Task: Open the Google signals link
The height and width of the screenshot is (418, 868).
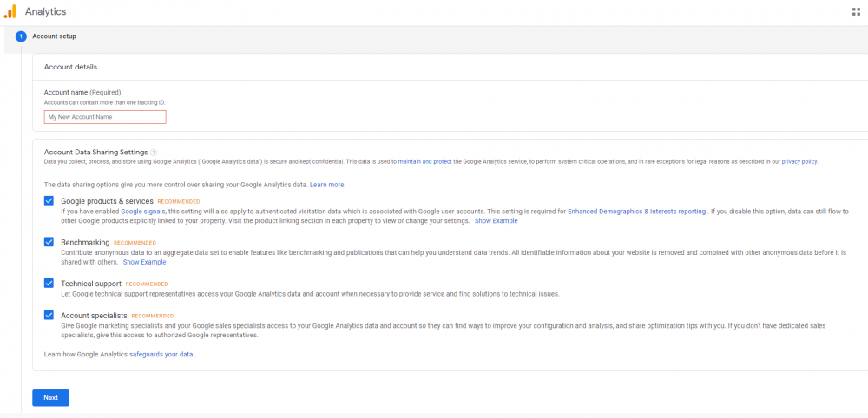Action: [143, 212]
